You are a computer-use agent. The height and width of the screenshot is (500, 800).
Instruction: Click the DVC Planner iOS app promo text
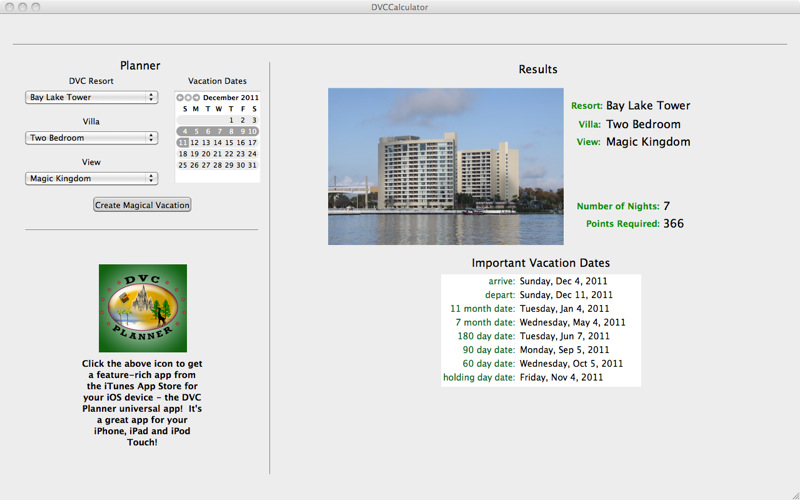pos(142,403)
